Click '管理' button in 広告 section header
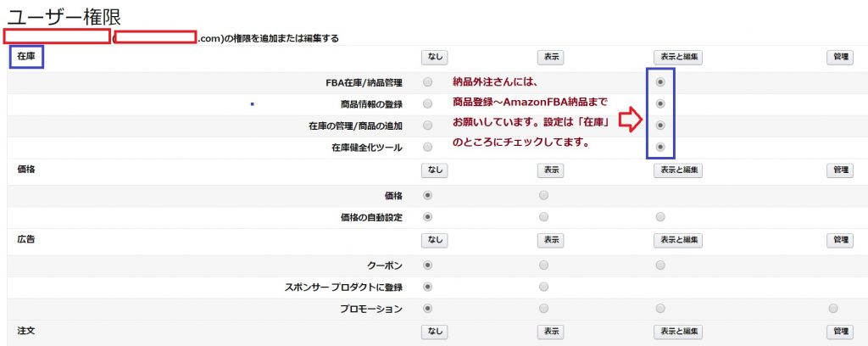The height and width of the screenshot is (346, 868). coord(840,240)
